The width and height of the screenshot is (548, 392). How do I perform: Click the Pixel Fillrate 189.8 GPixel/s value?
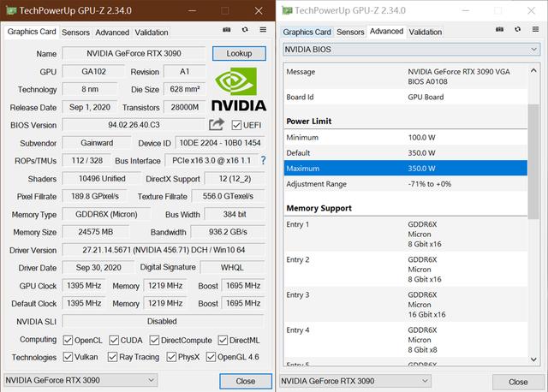coord(95,196)
